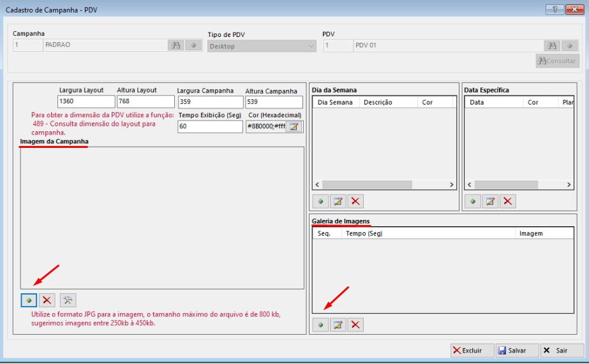Edit the selected Galeria de Imagens item
The image size is (589, 364).
click(x=338, y=325)
